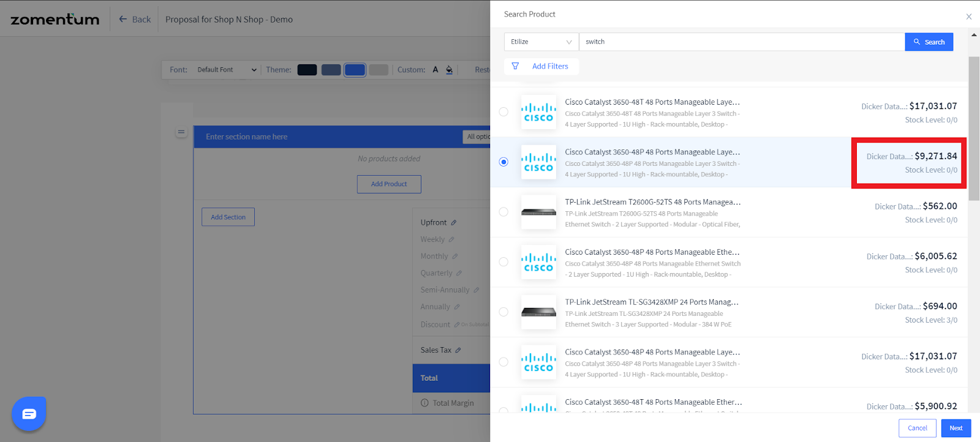This screenshot has width=980, height=442.
Task: Select the TP-Link T2600G-52TS radio
Action: [x=503, y=212]
